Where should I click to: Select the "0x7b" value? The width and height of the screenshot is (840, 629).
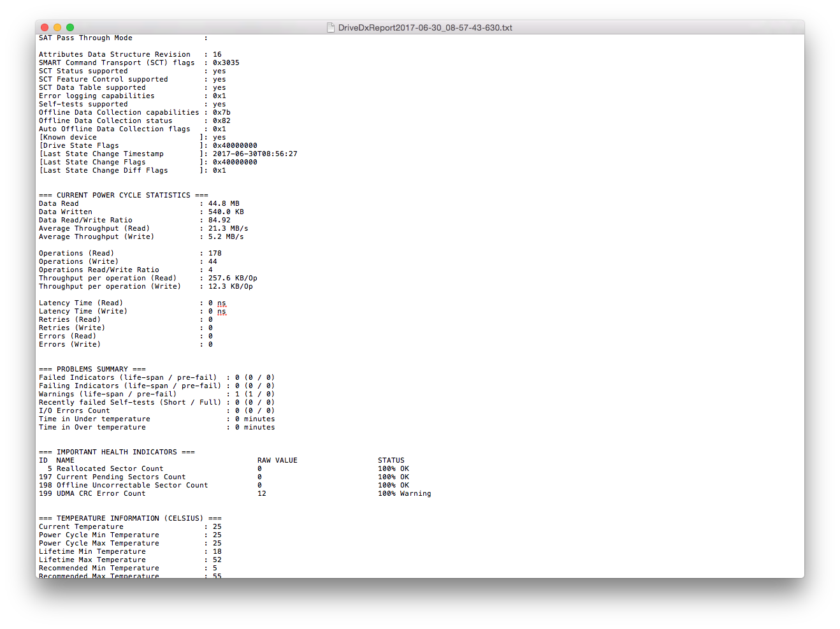(x=222, y=113)
